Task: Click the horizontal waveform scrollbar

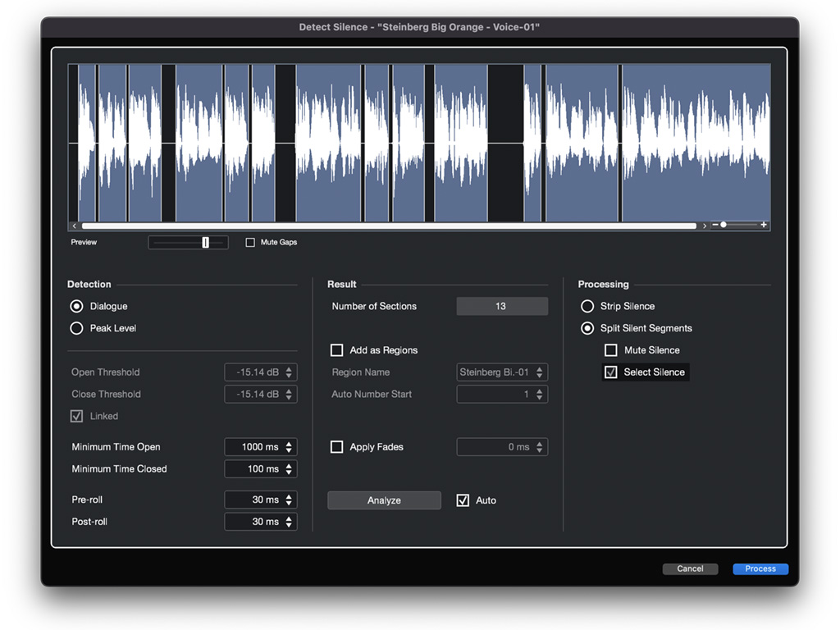Action: [389, 226]
